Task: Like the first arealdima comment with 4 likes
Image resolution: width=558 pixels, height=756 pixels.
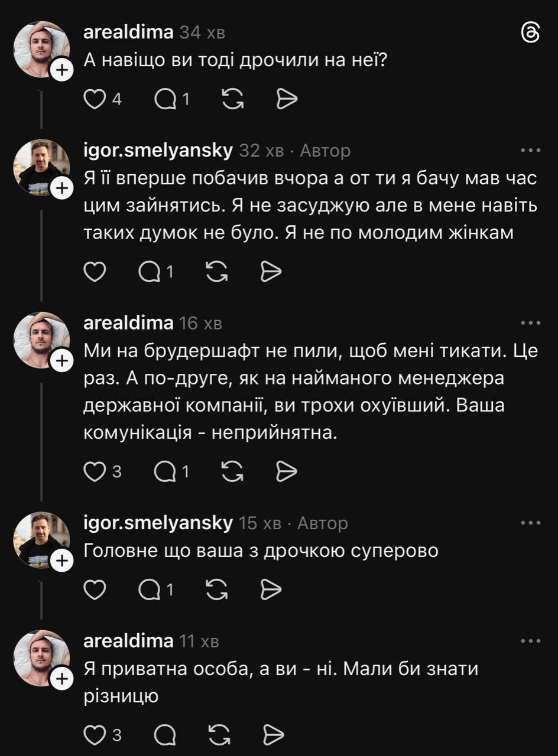Action: pos(94,99)
